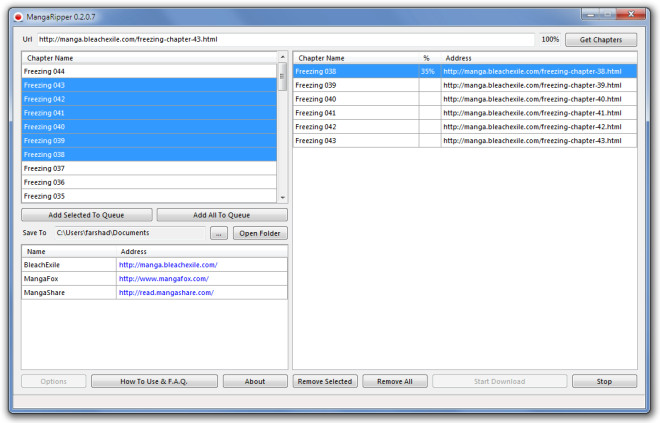The width and height of the screenshot is (660, 423).
Task: Select queued Freezing 043 row
Action: click(465, 141)
